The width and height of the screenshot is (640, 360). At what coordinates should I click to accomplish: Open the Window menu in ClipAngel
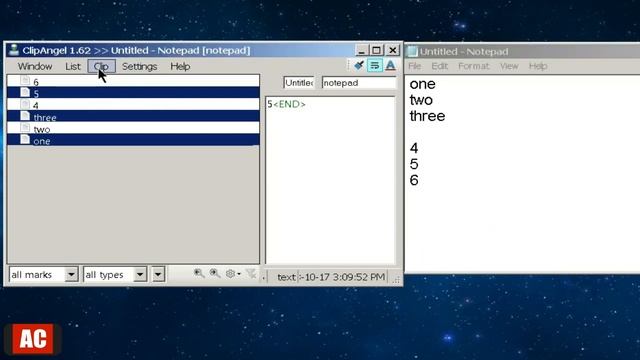[35, 66]
